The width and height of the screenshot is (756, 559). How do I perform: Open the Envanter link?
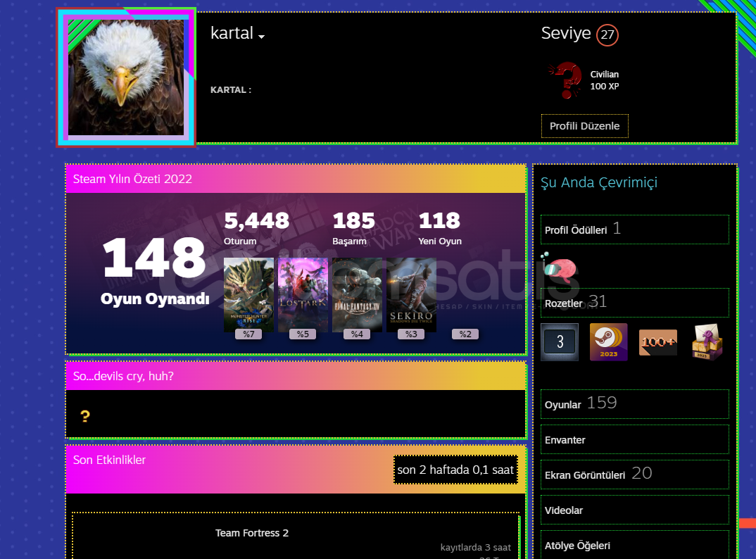coord(634,439)
